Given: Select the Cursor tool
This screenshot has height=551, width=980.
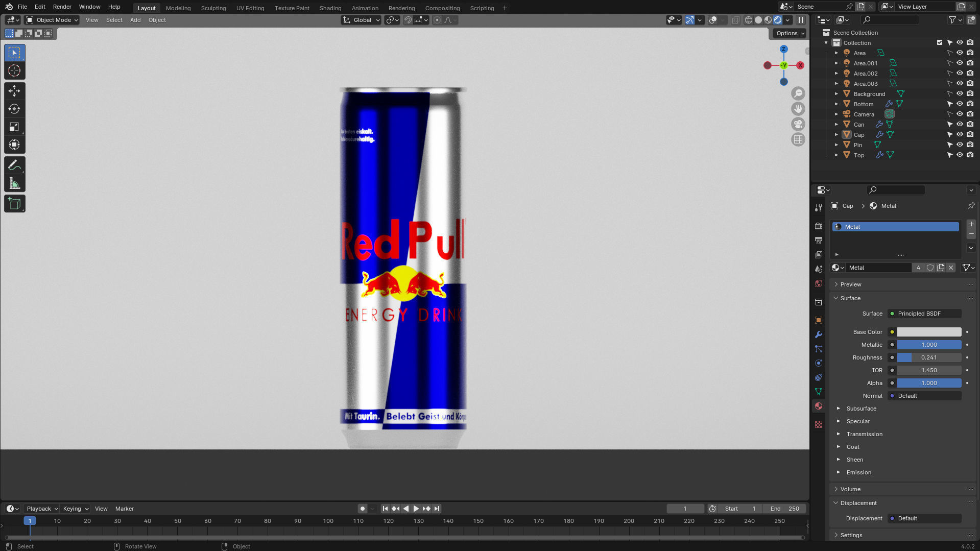Looking at the screenshot, I should coord(14,70).
